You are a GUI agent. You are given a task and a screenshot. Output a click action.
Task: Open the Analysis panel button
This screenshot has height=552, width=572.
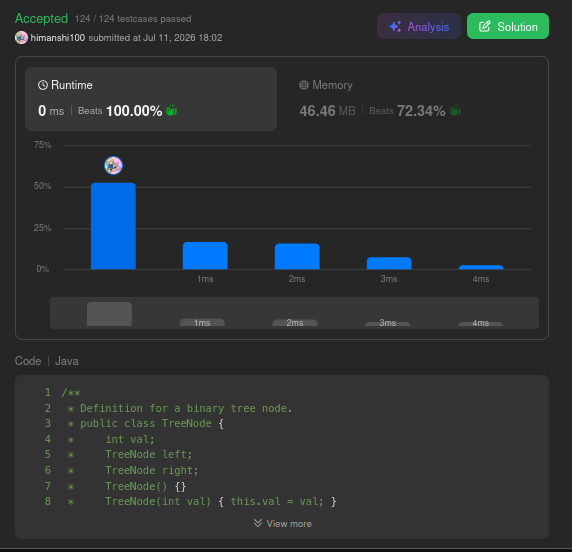click(418, 26)
